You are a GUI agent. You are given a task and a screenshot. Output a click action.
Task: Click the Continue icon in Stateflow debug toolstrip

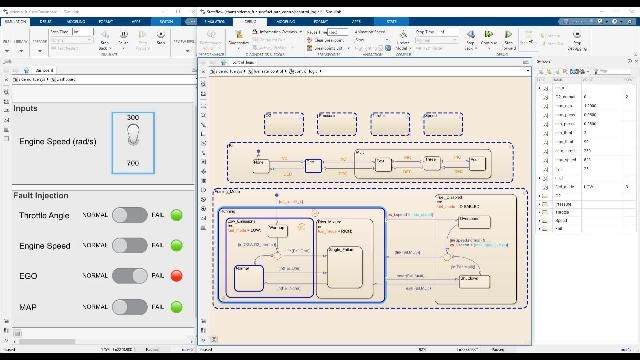click(x=489, y=35)
